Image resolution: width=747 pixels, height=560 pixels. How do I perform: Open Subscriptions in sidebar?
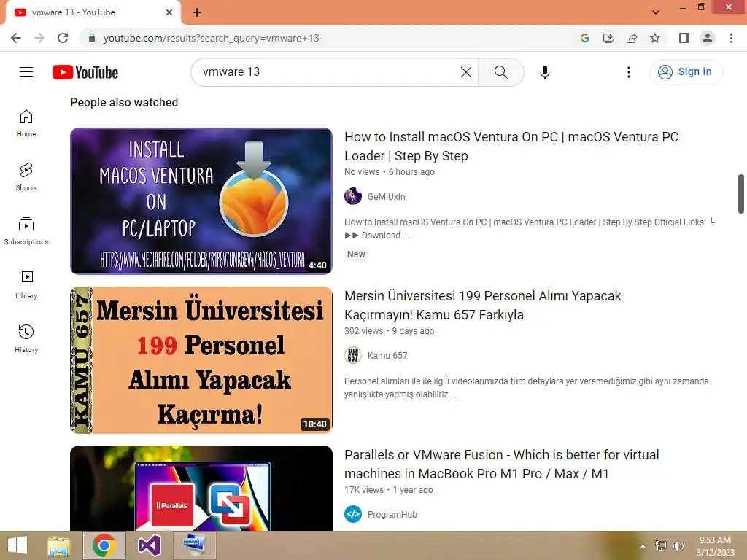[26, 231]
